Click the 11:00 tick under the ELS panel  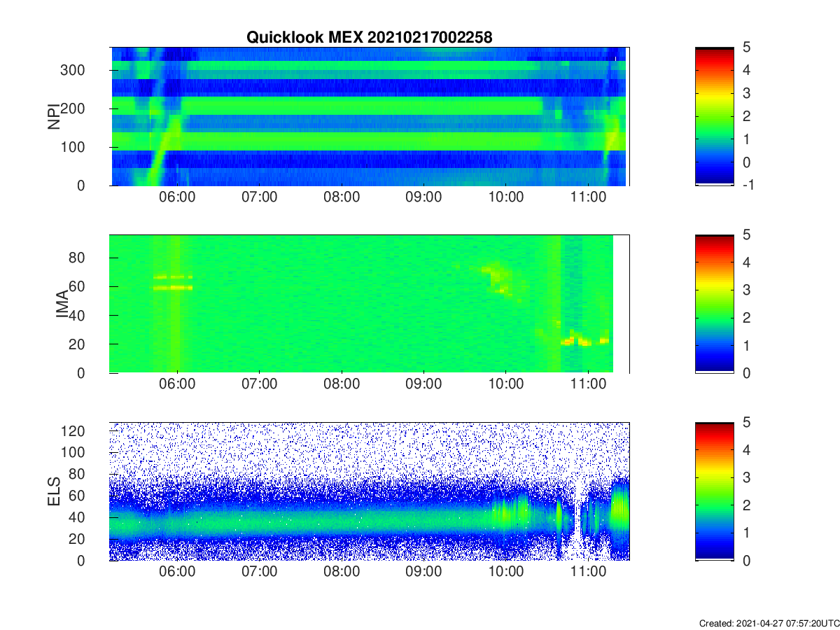tap(589, 573)
